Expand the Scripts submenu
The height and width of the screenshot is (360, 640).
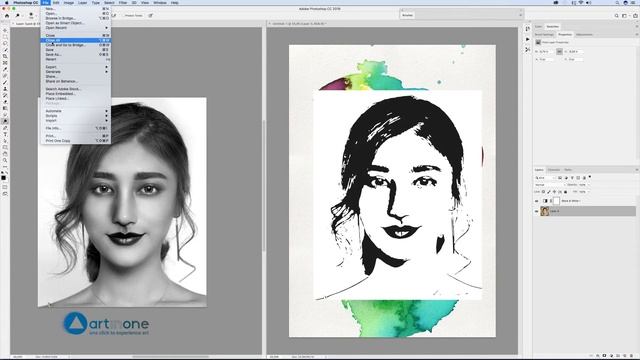[76, 116]
